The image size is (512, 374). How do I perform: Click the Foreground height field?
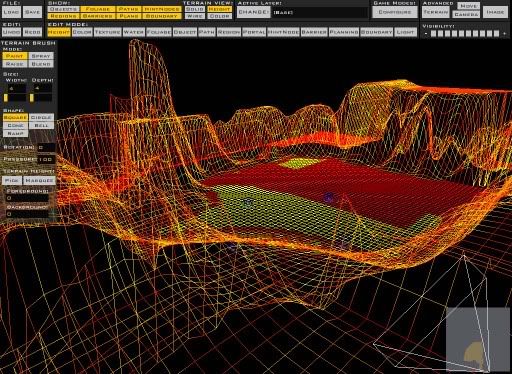click(27, 198)
